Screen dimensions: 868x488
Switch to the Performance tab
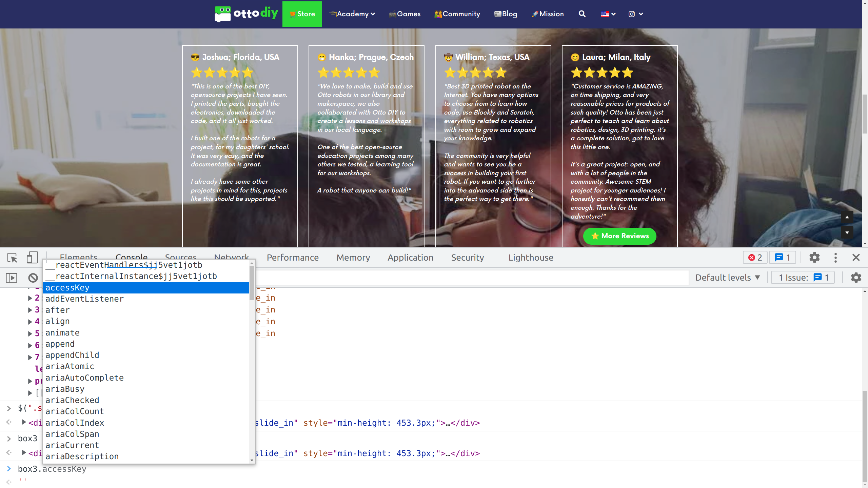[293, 258]
